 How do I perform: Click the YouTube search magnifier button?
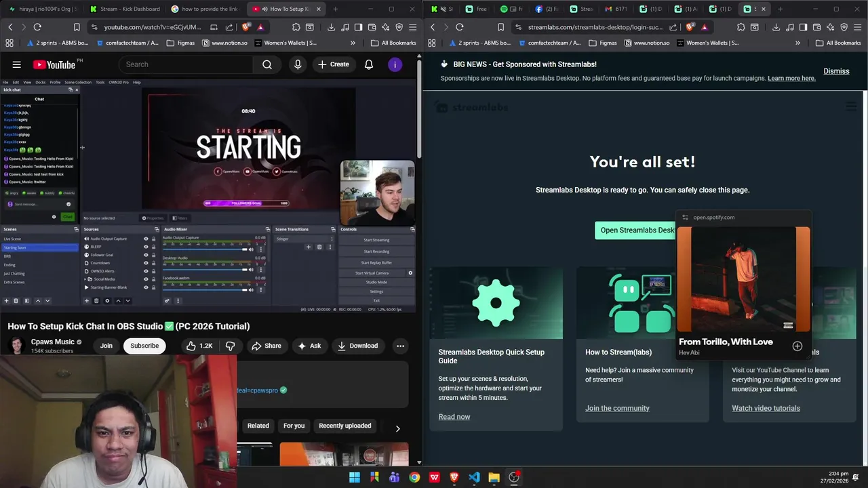coord(267,64)
